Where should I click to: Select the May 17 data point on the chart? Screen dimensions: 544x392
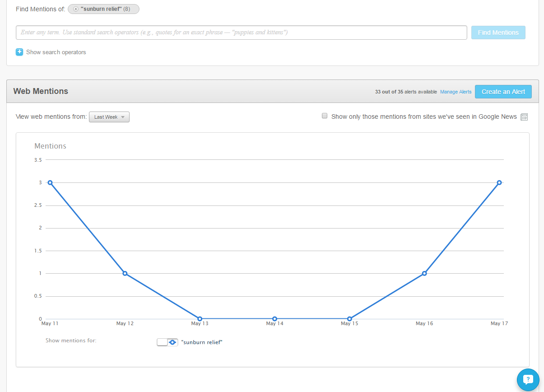(x=499, y=182)
